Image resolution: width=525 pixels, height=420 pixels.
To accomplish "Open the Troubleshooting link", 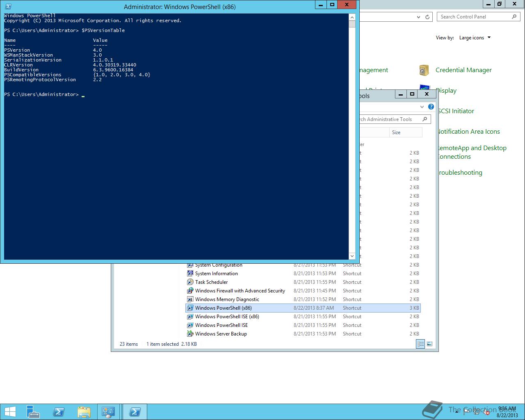I will tap(460, 173).
